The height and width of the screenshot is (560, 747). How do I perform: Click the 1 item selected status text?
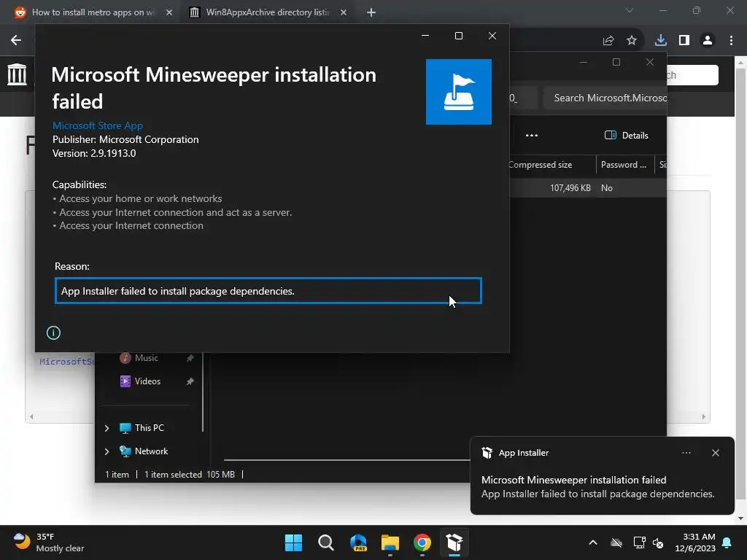coord(173,474)
